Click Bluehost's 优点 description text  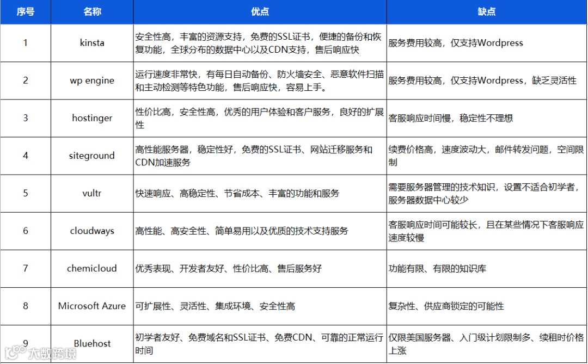260,343
